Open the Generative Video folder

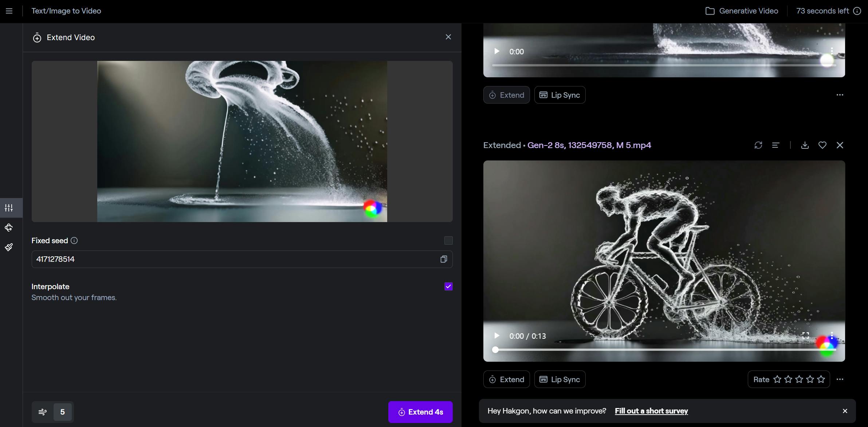click(742, 11)
